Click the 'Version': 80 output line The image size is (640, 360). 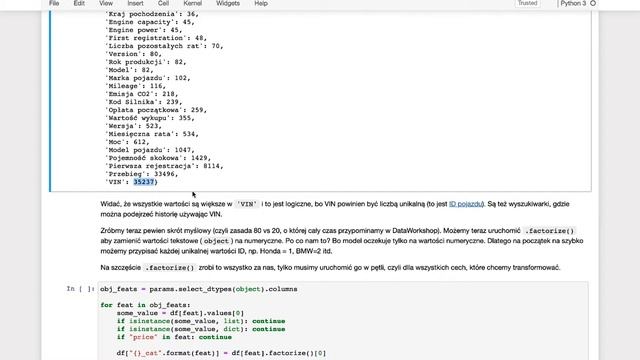coord(133,54)
